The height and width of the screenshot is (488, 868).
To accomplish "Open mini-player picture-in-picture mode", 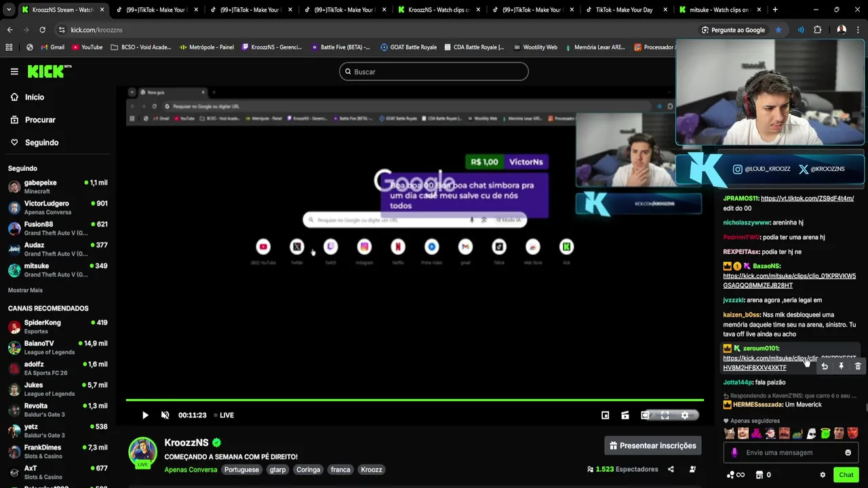I will tap(606, 415).
